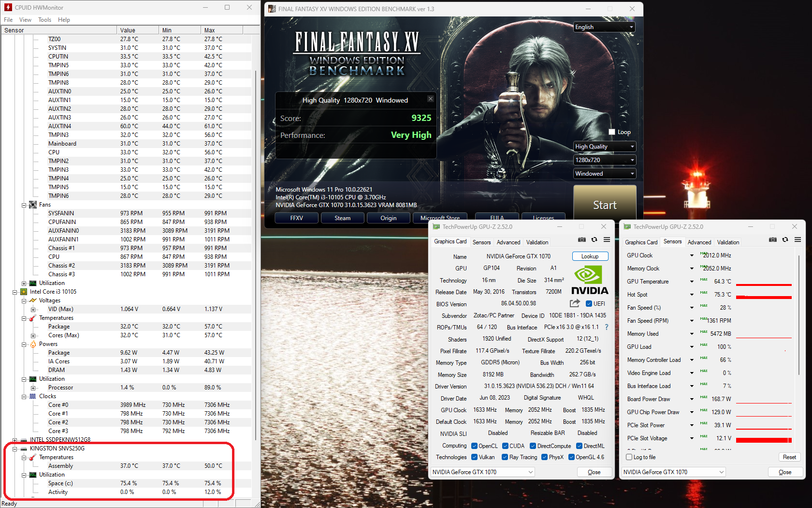The image size is (812, 508).
Task: Click the GPU Load sensor graph bar
Action: pos(764,346)
